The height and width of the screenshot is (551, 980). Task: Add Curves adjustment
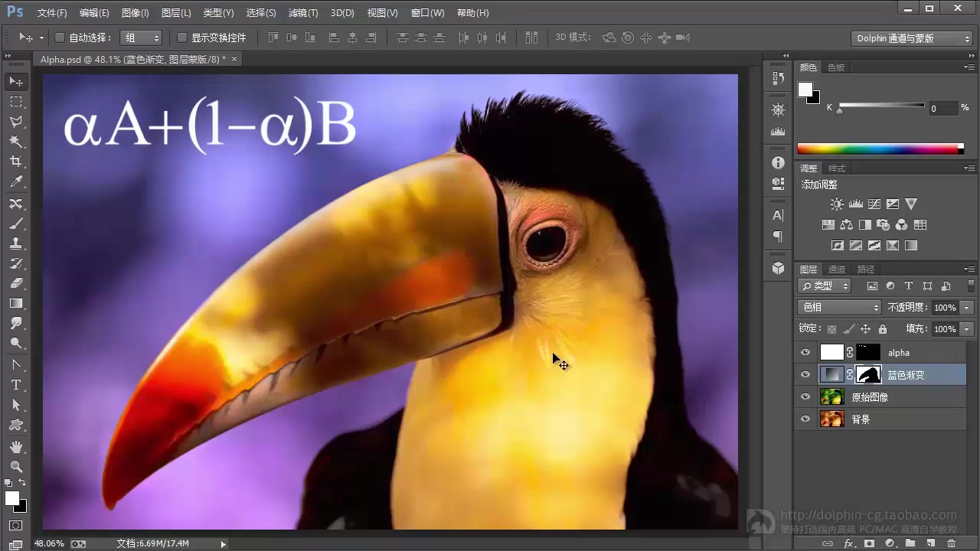pos(874,204)
